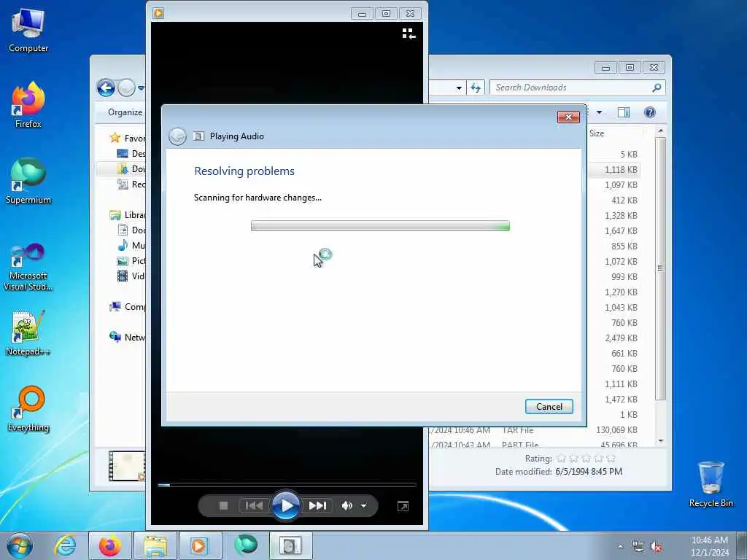This screenshot has height=560, width=747.
Task: Select Videos library in navigation pane
Action: [x=131, y=276]
